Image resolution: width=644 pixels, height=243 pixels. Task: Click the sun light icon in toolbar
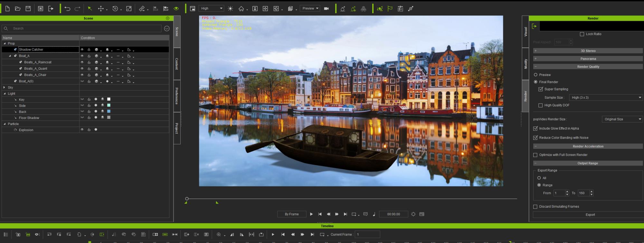tap(231, 9)
